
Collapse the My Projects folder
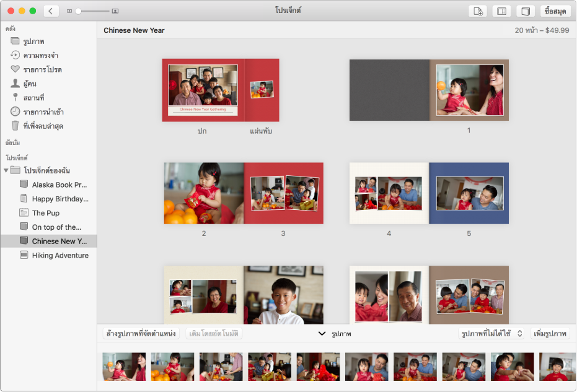(7, 170)
